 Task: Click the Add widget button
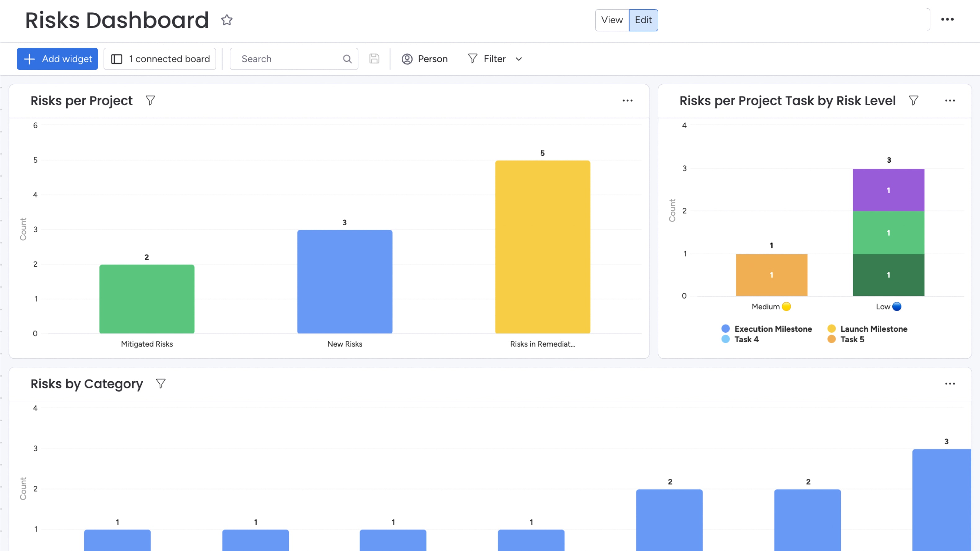pyautogui.click(x=57, y=59)
